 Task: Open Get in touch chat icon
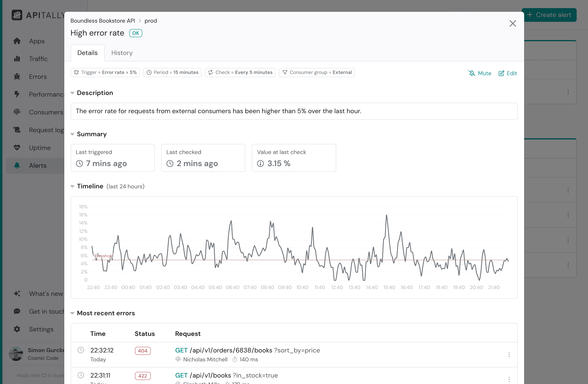coord(17,311)
